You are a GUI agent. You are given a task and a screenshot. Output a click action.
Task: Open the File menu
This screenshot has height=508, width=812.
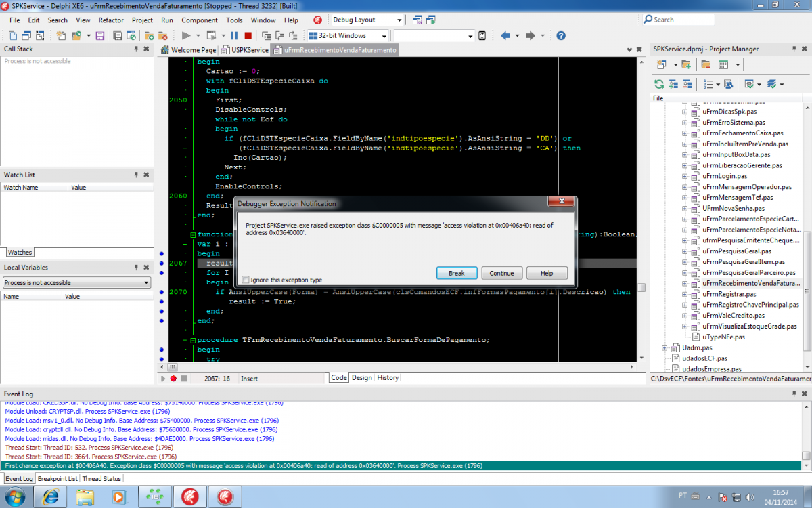coord(15,20)
